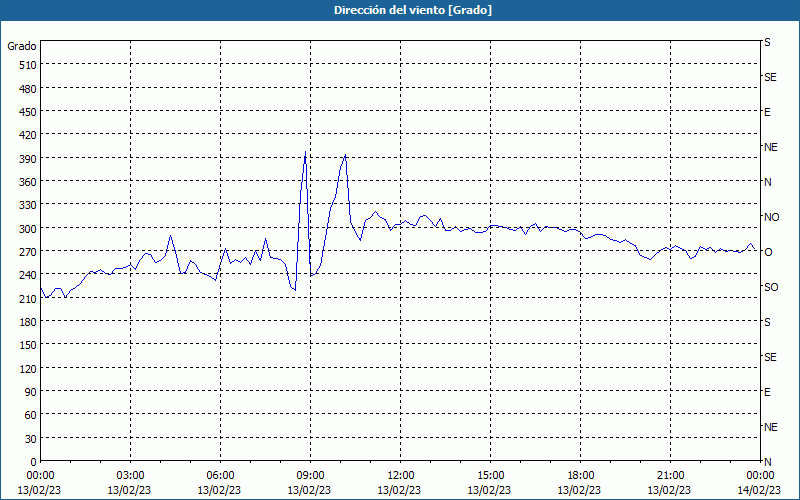
Task: Click the O compass label on right axis
Action: pos(768,252)
